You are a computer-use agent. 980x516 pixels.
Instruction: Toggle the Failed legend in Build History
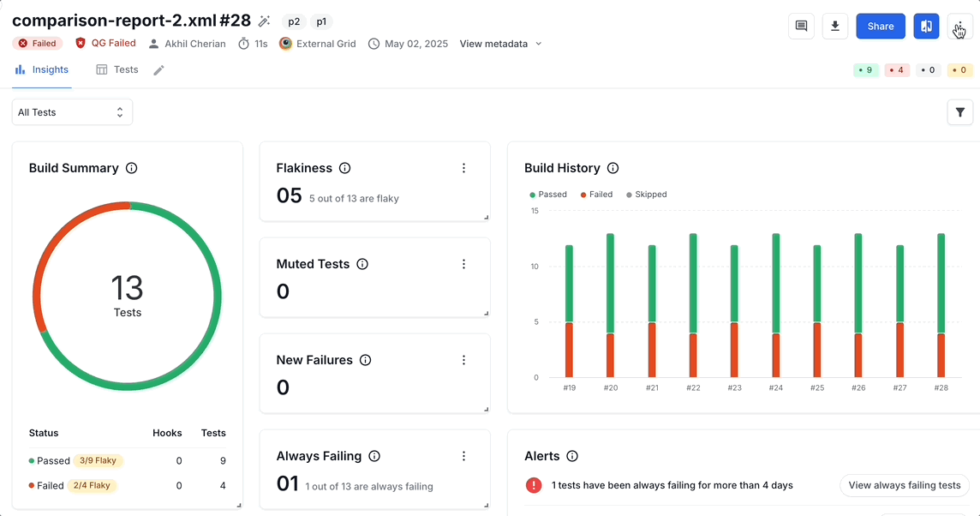596,195
